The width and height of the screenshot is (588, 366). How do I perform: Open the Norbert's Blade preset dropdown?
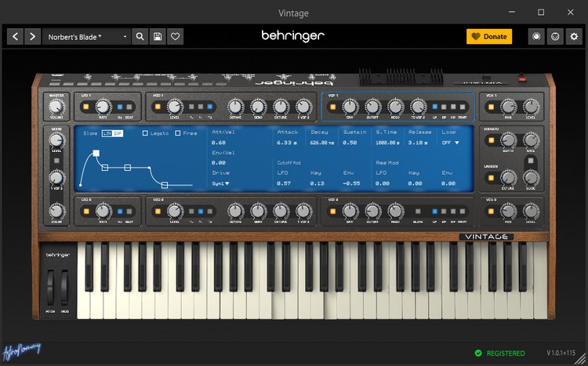[x=86, y=37]
